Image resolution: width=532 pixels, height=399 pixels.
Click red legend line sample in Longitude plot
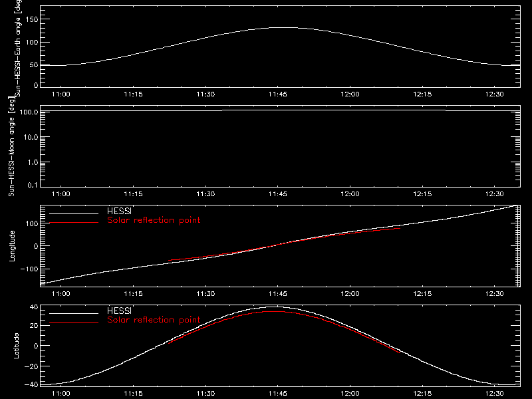(74, 223)
